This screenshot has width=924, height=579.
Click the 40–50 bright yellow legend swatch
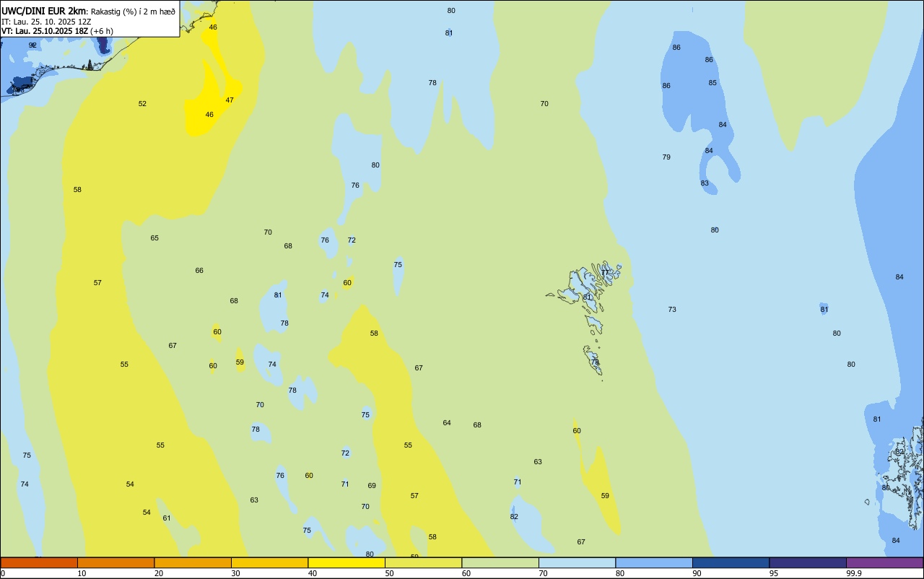tap(346, 562)
